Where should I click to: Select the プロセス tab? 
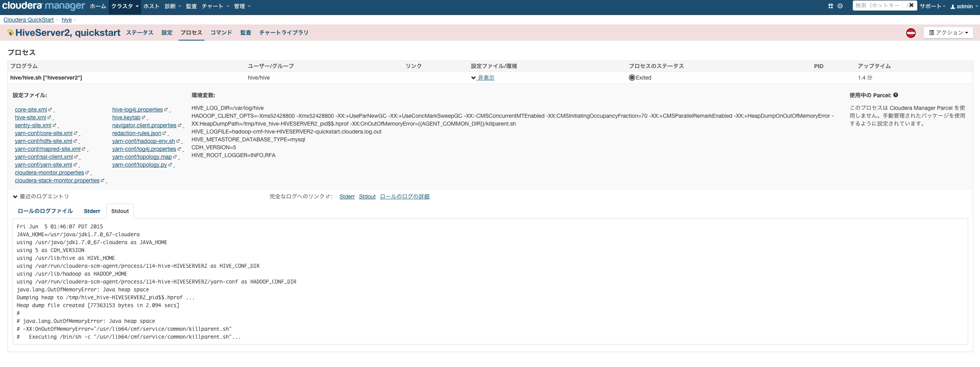[x=191, y=33]
